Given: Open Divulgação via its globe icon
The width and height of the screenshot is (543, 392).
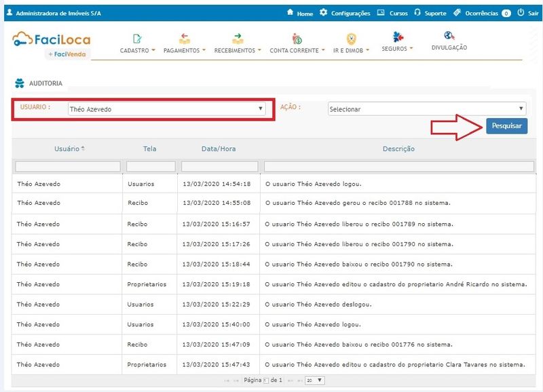Looking at the screenshot, I should tap(449, 36).
